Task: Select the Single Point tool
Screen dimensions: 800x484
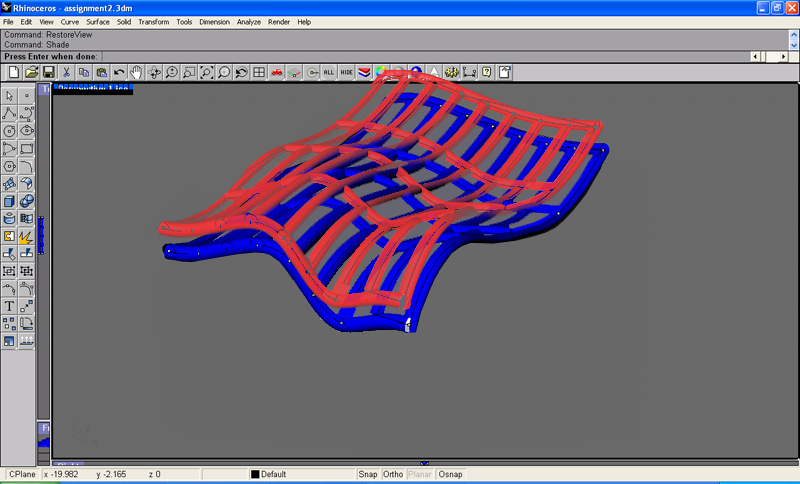Action: click(27, 96)
